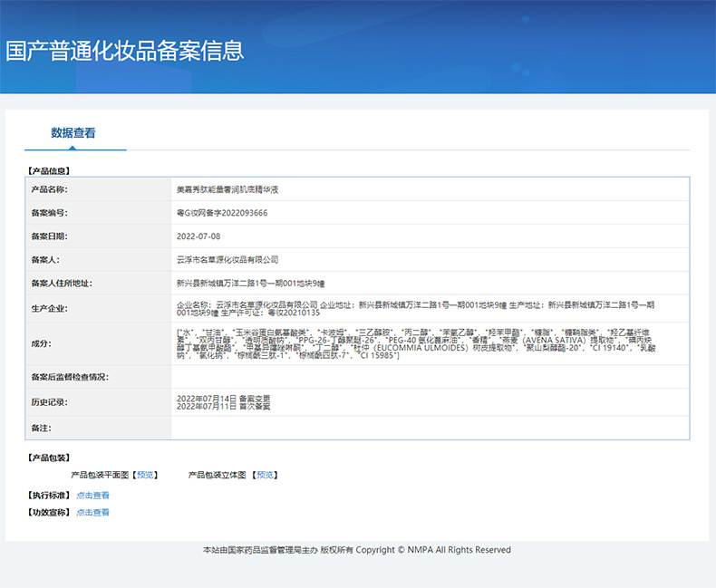Select the filer address 新兴县新城镇万洋二路1号一期001地块9幢

251,284
